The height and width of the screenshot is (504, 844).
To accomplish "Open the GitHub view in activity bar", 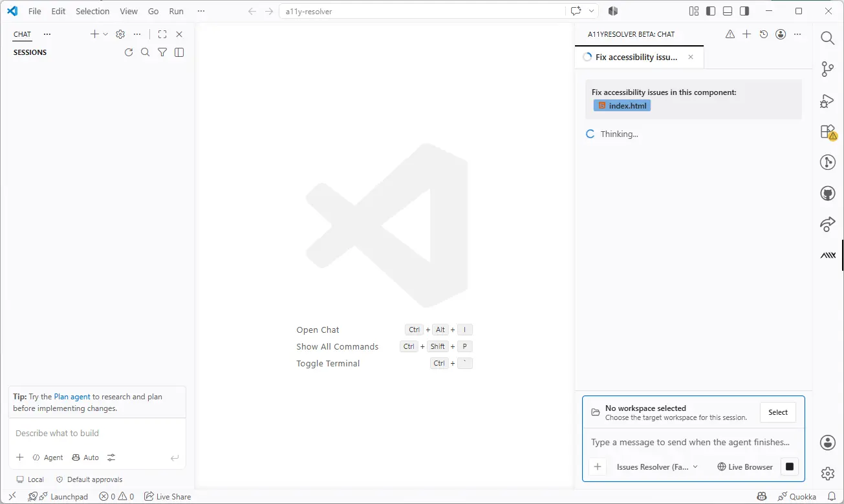I will [x=828, y=193].
